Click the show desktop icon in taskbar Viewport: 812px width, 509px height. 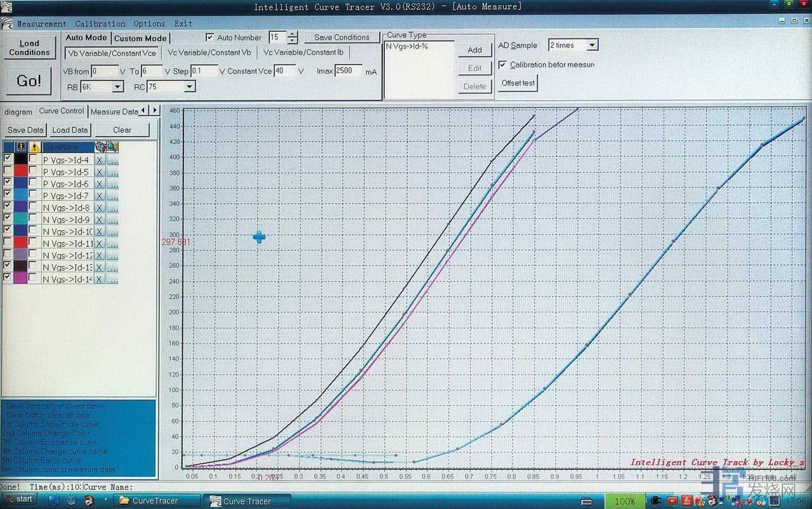[54, 501]
